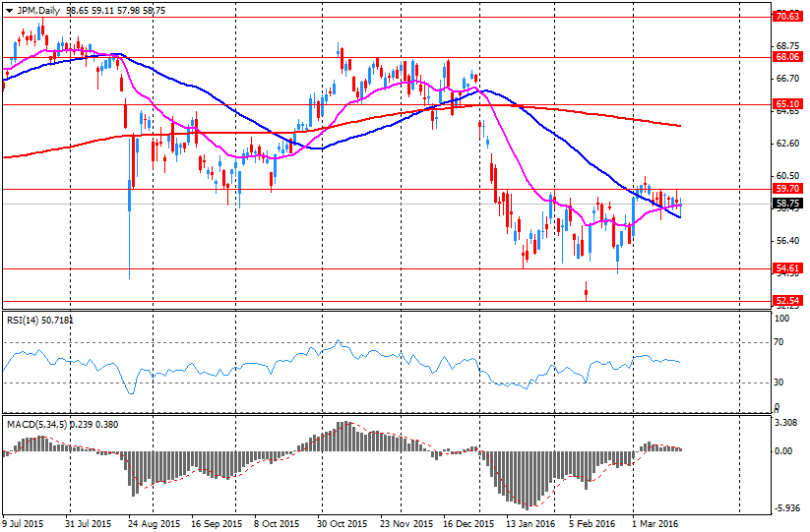Open the JPM chart symbol dropdown arrow
This screenshot has height=532, width=810.
pyautogui.click(x=9, y=10)
